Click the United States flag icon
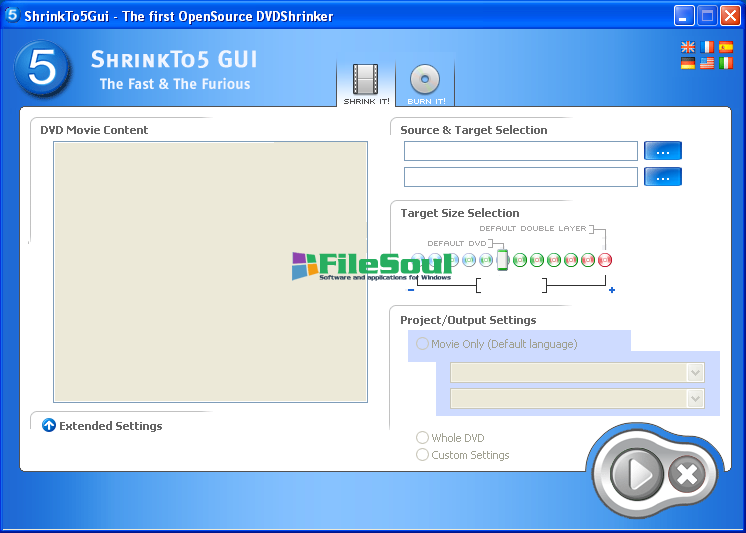746x533 pixels. pos(707,63)
